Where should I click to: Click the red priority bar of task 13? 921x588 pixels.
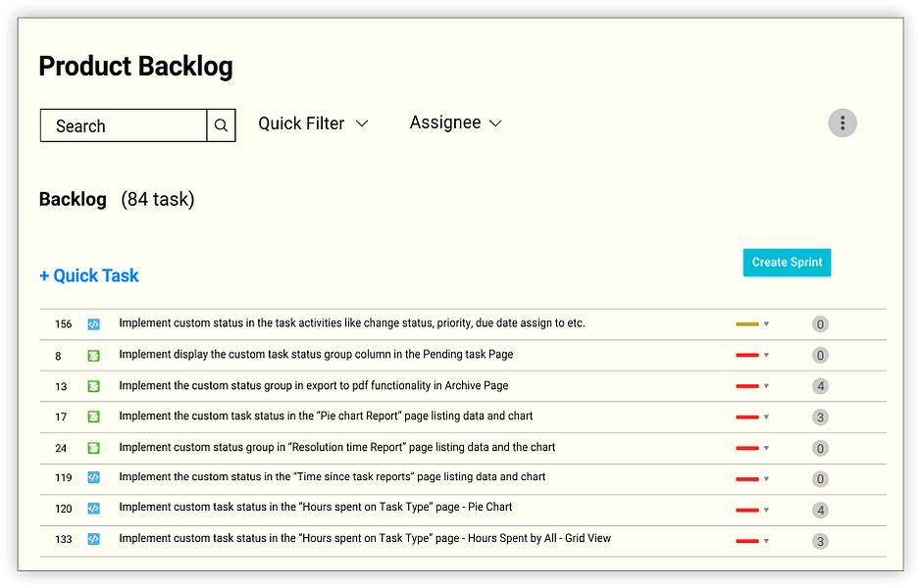pyautogui.click(x=747, y=386)
